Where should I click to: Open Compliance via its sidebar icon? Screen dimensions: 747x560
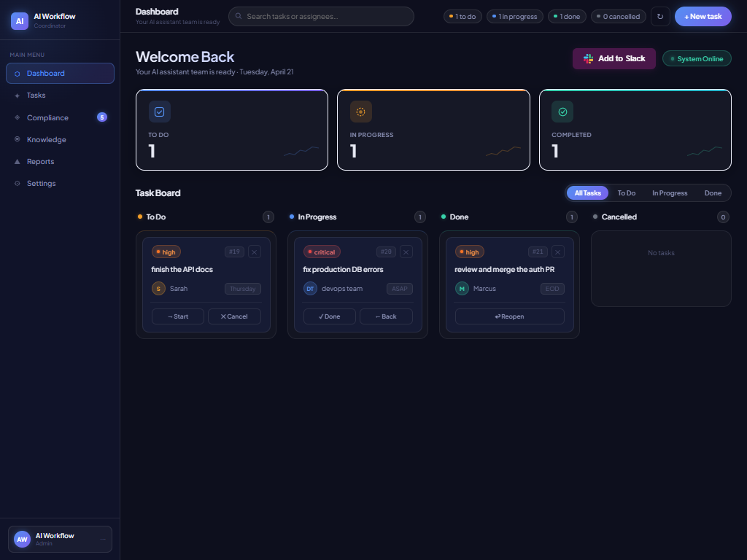(x=17, y=117)
